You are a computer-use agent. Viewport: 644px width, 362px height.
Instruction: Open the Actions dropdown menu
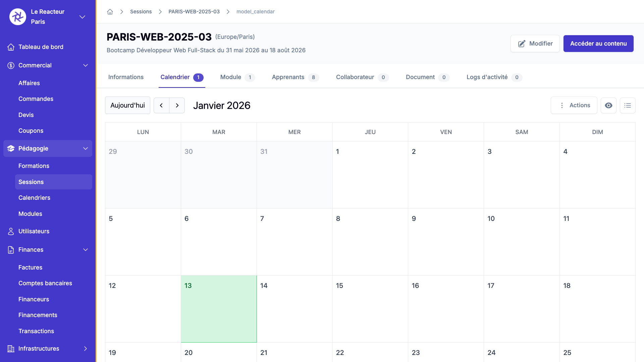(574, 105)
